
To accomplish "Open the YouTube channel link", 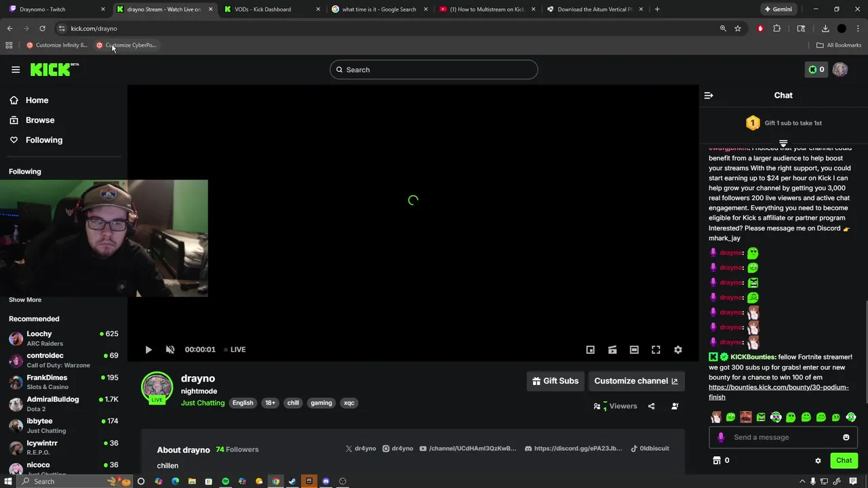I will (x=468, y=449).
